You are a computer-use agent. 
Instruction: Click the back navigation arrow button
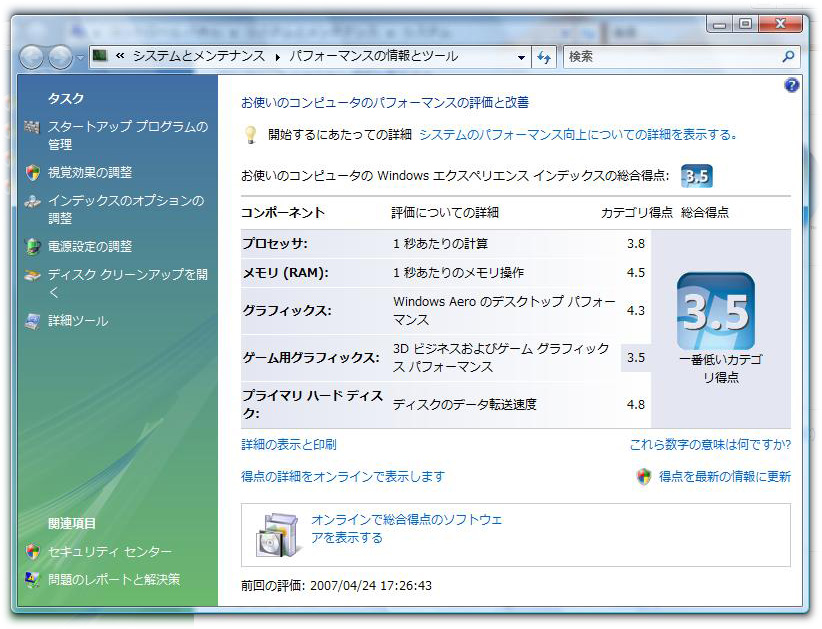(x=32, y=57)
